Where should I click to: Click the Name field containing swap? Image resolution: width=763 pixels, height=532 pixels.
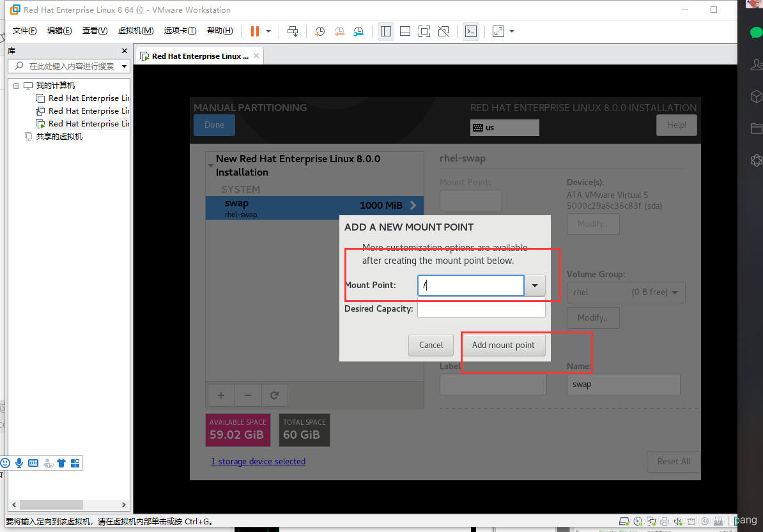(x=623, y=384)
